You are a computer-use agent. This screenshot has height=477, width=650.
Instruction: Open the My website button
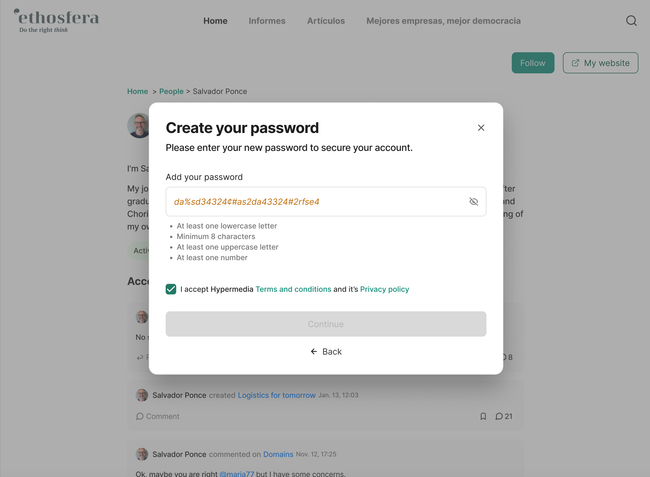600,63
